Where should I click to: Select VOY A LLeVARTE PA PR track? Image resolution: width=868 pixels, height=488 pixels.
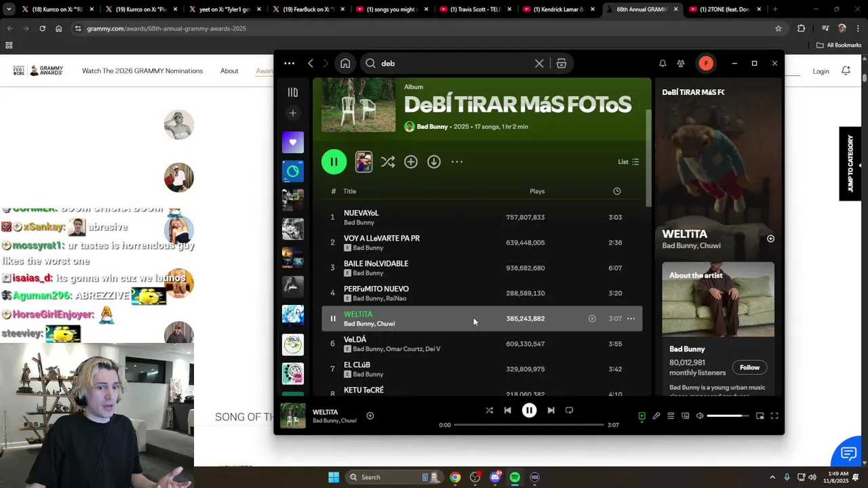pos(481,243)
